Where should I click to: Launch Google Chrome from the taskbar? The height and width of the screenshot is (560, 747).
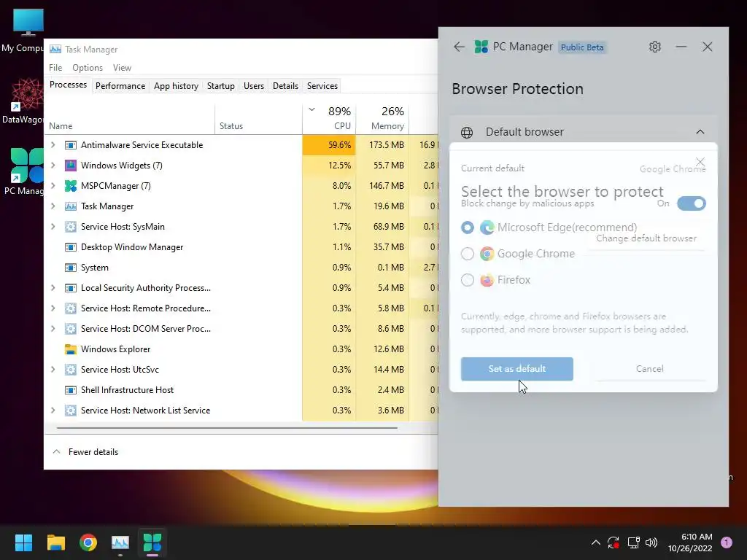[88, 542]
